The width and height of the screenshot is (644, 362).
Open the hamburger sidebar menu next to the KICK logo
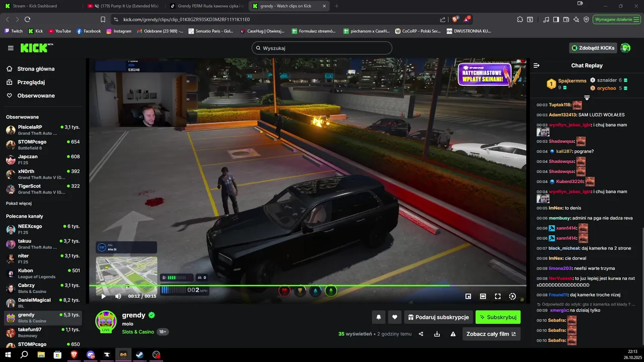(x=11, y=48)
